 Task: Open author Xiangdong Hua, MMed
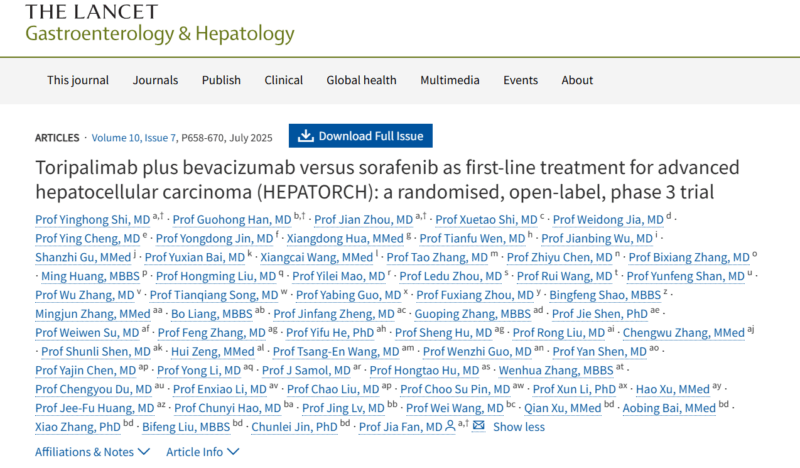345,239
